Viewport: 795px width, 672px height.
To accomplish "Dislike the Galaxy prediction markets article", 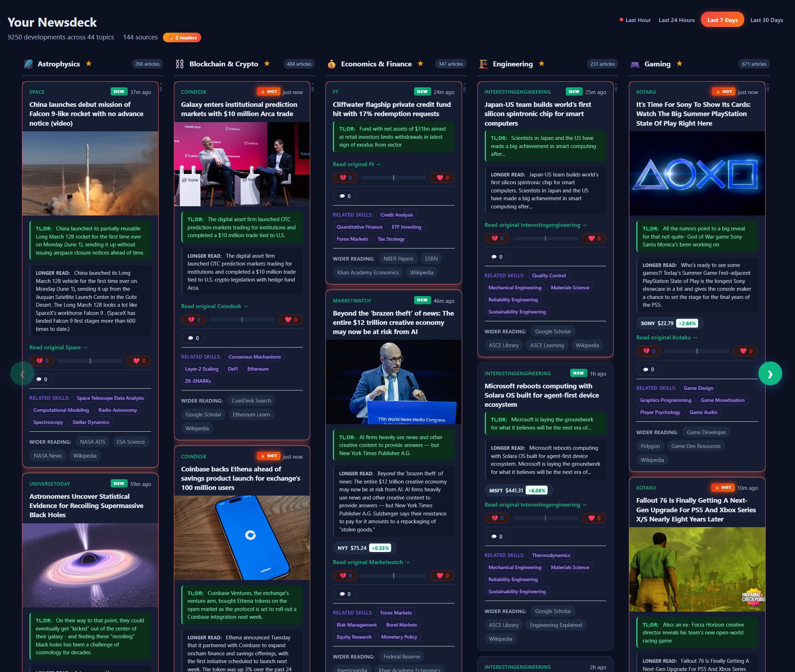I will [193, 319].
